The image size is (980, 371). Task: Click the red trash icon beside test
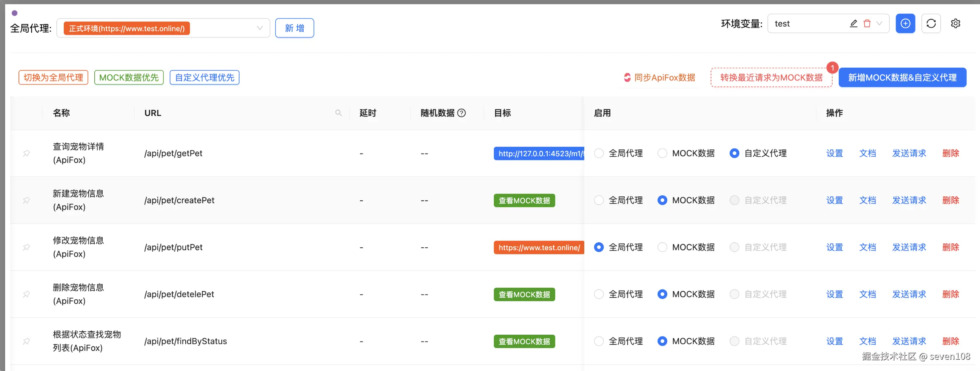(x=867, y=24)
